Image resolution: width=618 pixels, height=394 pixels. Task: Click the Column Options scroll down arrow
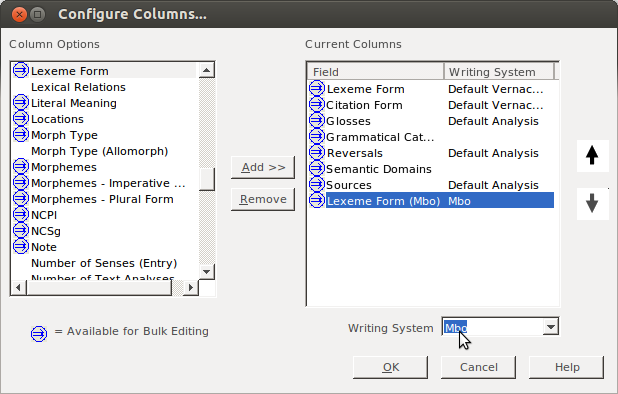(207, 271)
